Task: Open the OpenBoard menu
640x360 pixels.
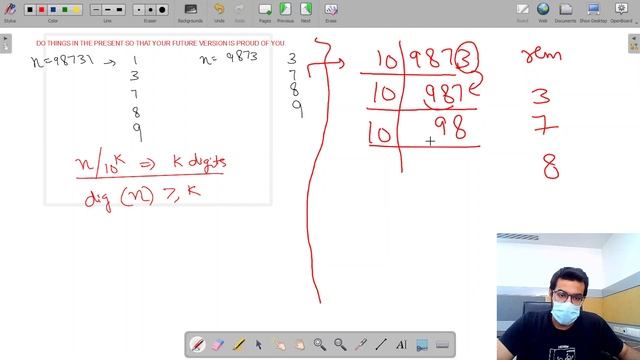Action: tap(621, 12)
